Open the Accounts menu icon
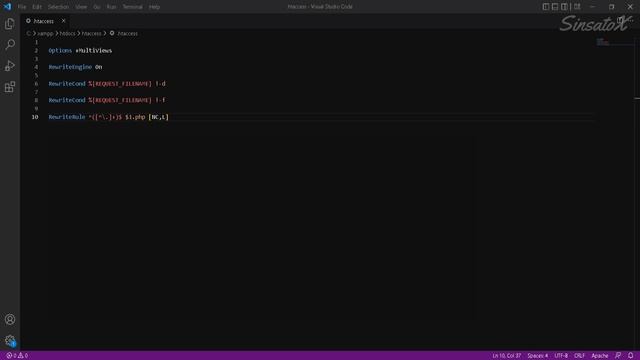This screenshot has height=360, width=640. (x=10, y=319)
